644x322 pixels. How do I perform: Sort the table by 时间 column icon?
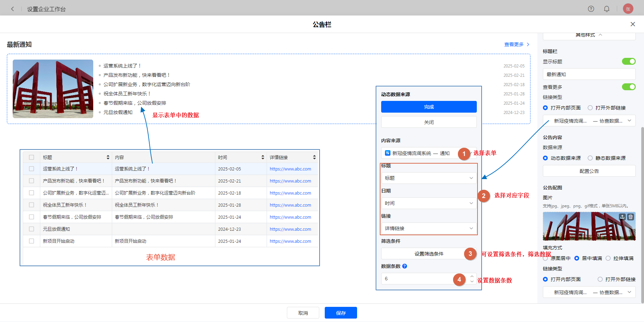(x=263, y=157)
